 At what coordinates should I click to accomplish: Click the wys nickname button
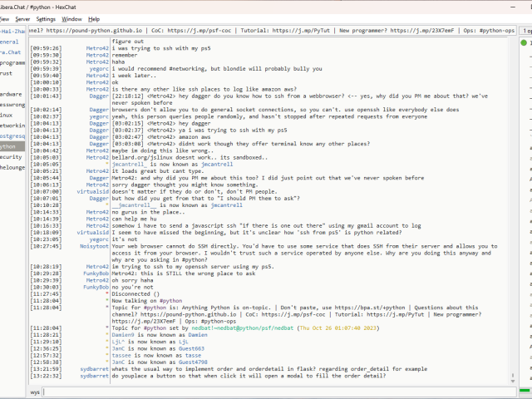point(36,391)
